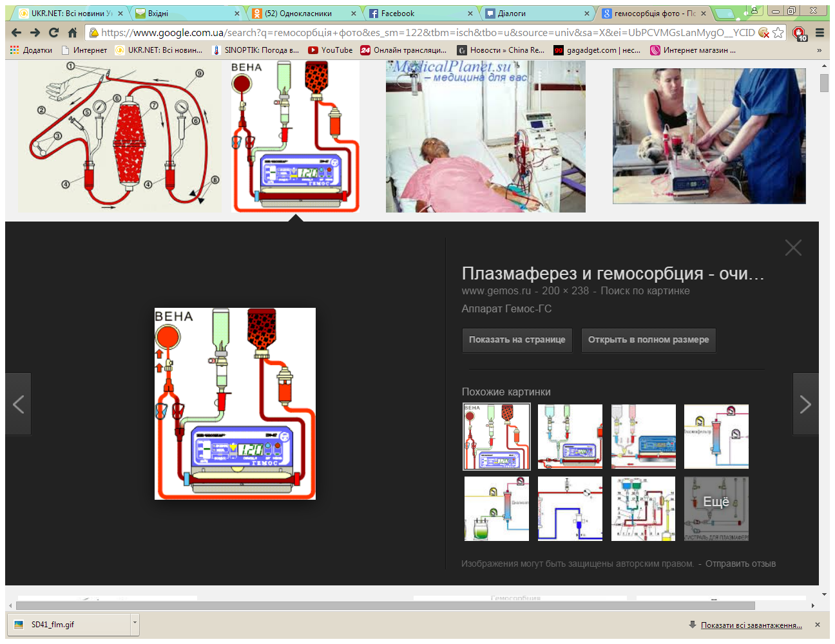Go back to the previous page
This screenshot has width=835, height=644.
tap(17, 32)
